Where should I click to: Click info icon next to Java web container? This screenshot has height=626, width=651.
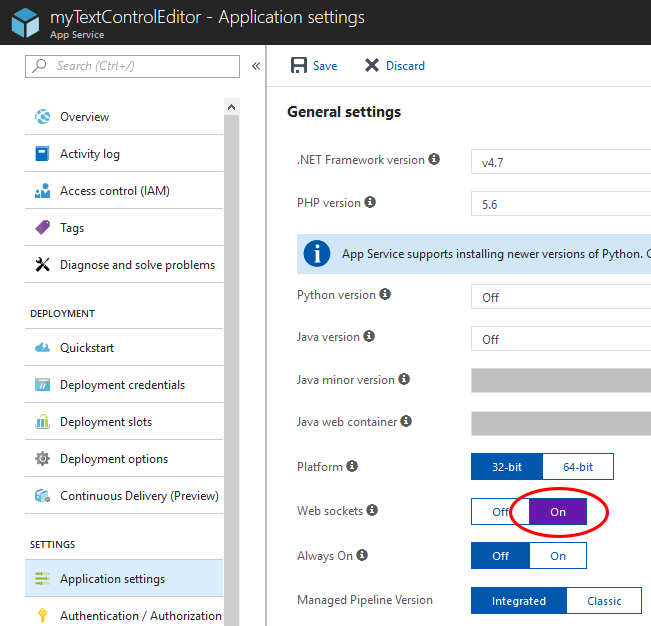tap(406, 421)
